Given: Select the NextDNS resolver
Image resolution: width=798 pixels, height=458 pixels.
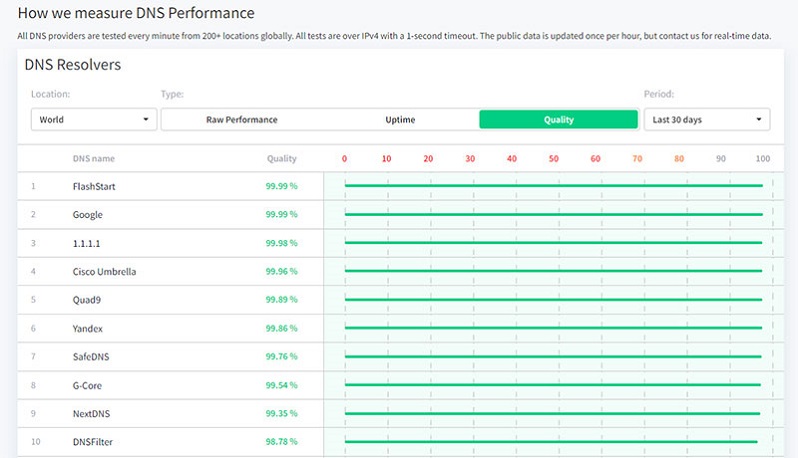Looking at the screenshot, I should [91, 413].
